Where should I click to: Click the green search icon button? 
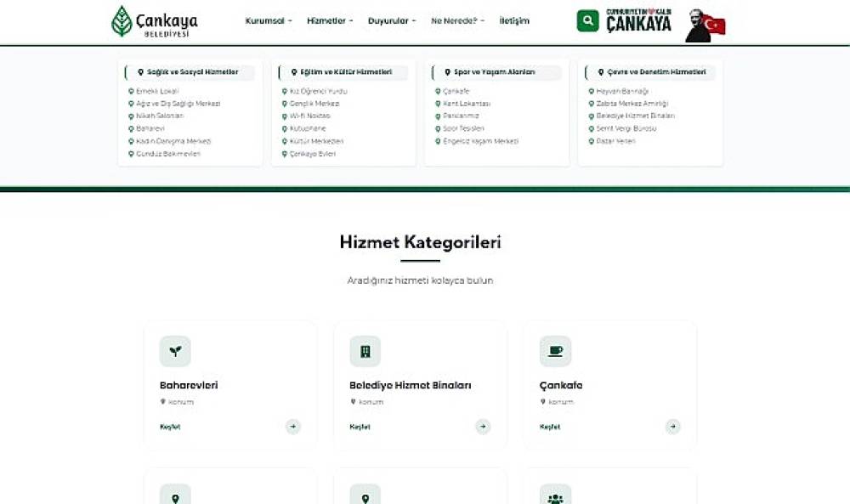(x=587, y=21)
